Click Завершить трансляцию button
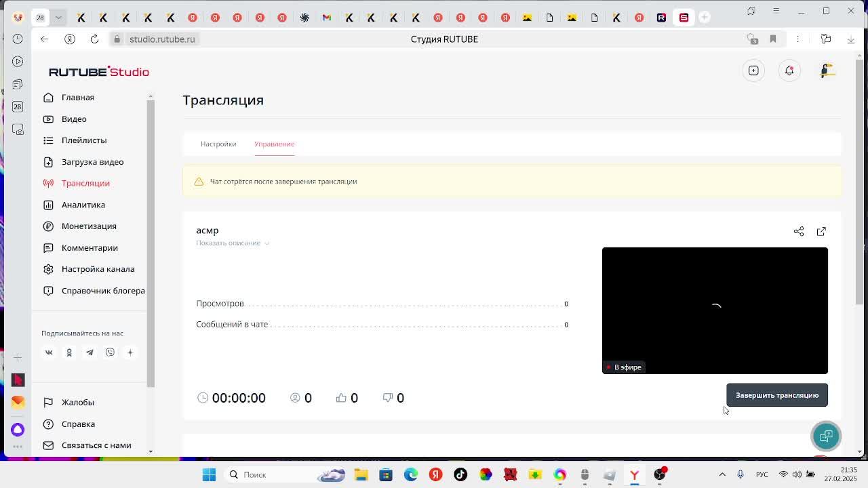 click(x=777, y=395)
